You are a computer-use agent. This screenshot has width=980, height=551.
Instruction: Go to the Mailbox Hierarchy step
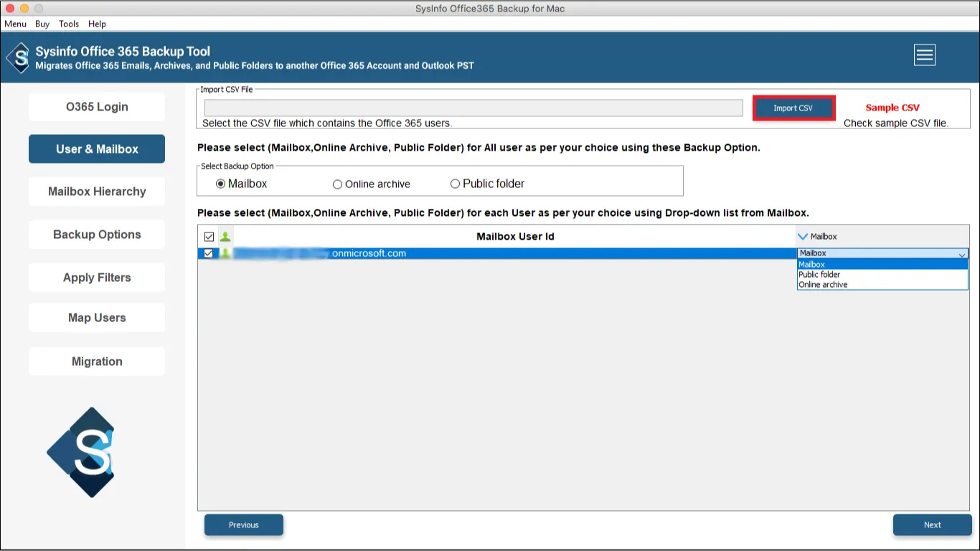point(97,192)
